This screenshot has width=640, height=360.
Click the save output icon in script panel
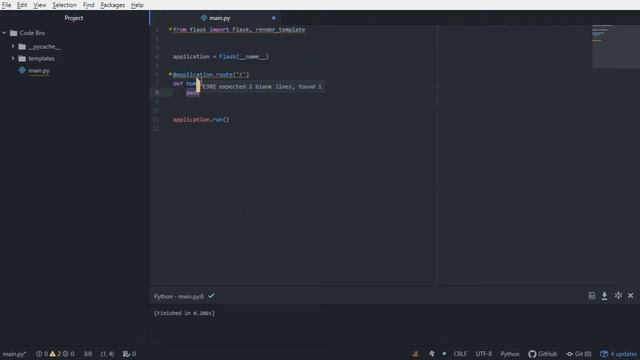(591, 296)
